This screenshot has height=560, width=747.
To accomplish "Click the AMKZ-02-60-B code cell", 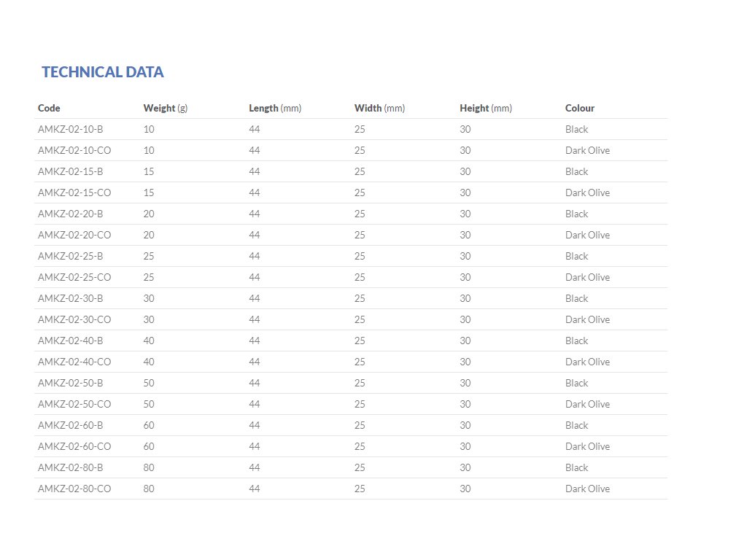I will click(70, 425).
